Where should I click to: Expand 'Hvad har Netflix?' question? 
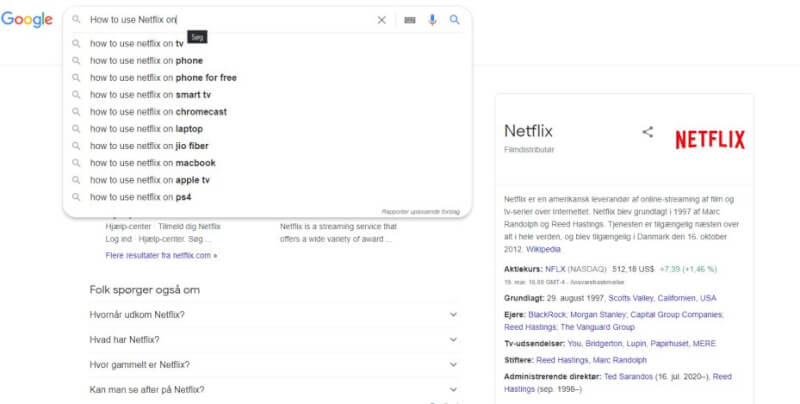coord(273,340)
